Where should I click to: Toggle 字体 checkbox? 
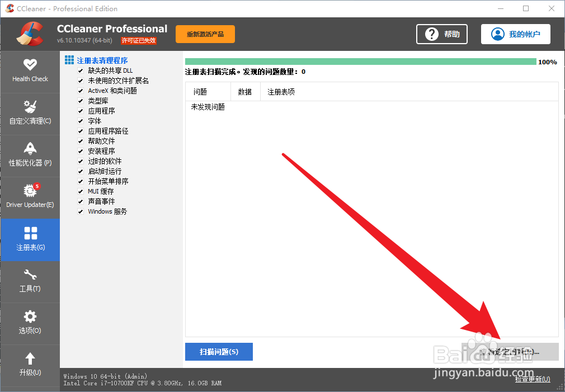(x=81, y=121)
